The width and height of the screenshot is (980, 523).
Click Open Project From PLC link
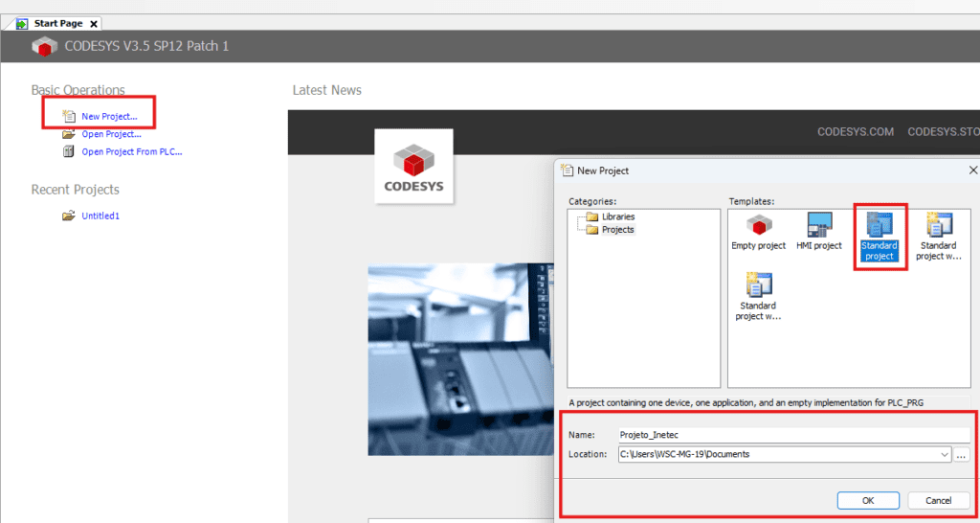tap(132, 151)
